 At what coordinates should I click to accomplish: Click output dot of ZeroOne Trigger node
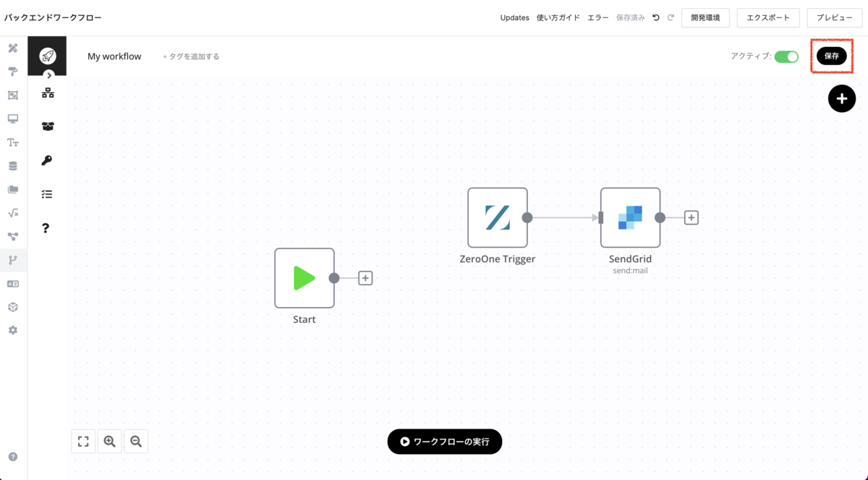527,218
